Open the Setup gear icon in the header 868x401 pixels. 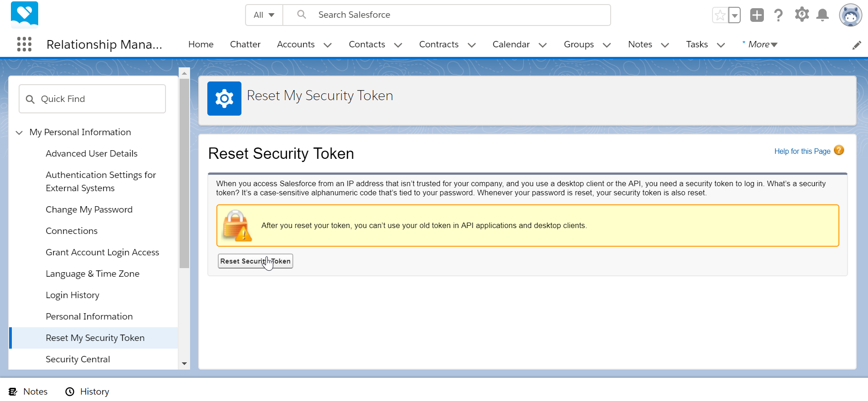coord(802,15)
